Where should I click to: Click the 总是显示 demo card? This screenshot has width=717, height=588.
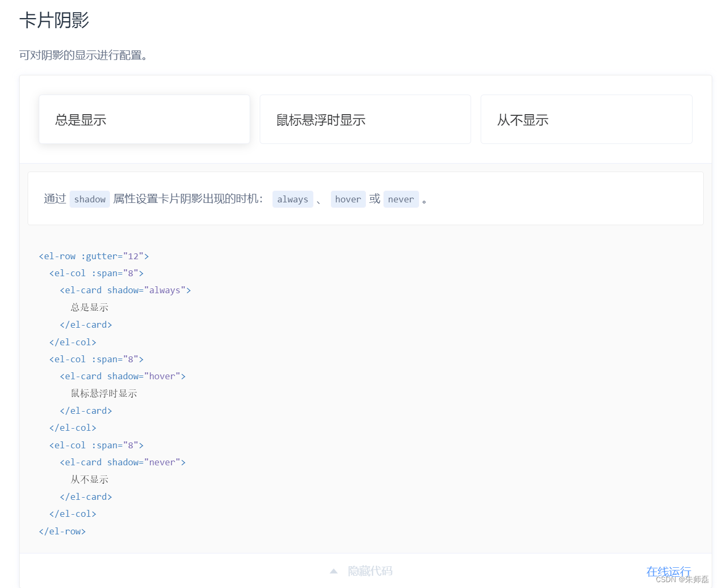(144, 119)
